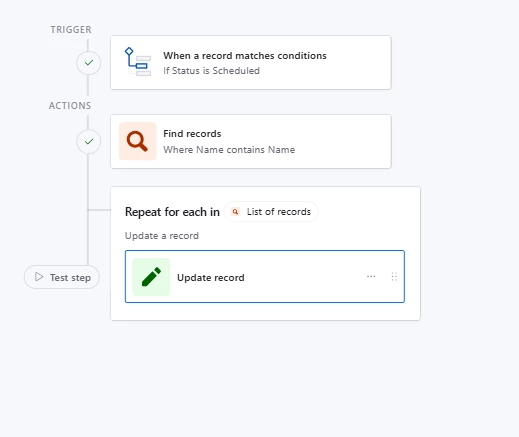Click the play icon in Test step
The height and width of the screenshot is (437, 519).
click(39, 277)
